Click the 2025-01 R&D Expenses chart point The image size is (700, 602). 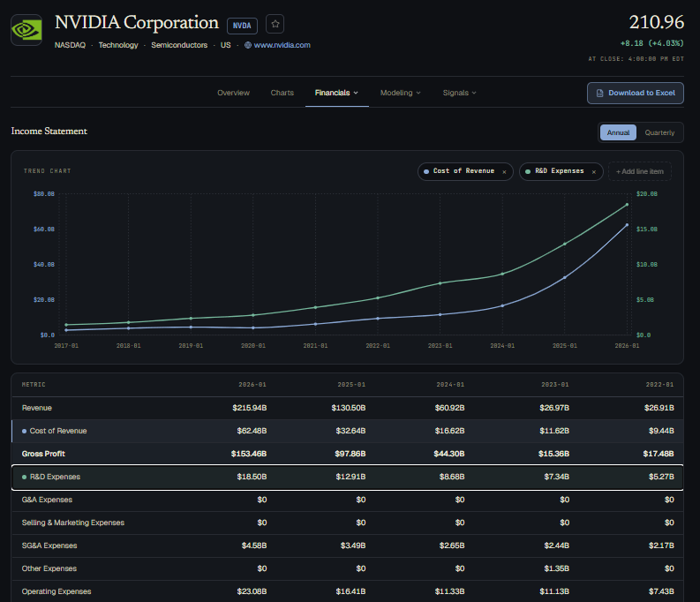click(565, 245)
